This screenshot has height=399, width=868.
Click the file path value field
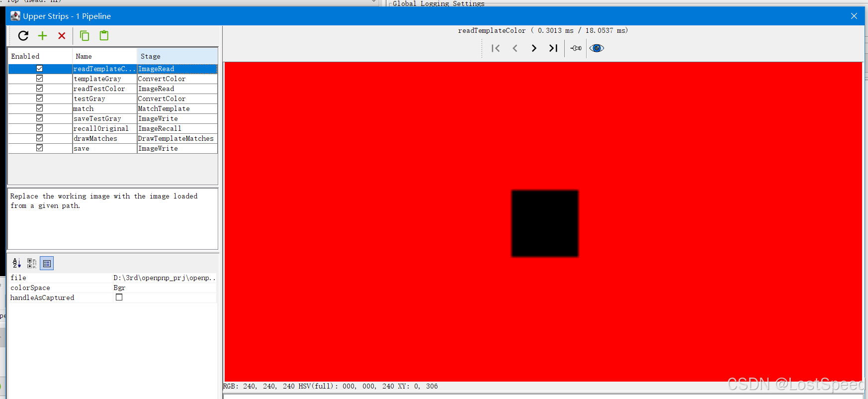[165, 278]
